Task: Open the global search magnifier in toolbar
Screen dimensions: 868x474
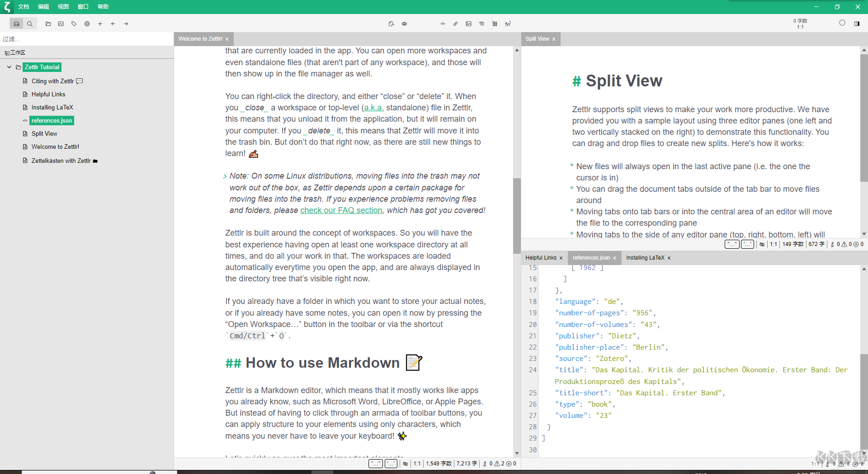Action: pyautogui.click(x=30, y=24)
